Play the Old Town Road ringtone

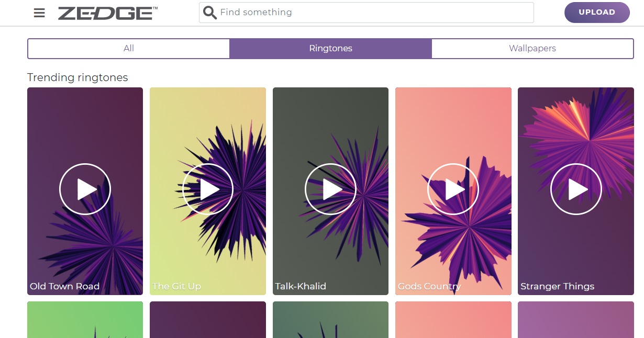(85, 189)
